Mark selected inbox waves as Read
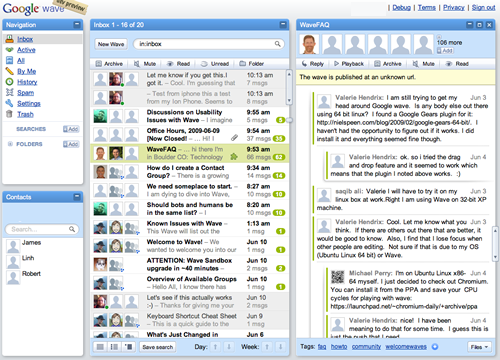The width and height of the screenshot is (500, 360). click(178, 64)
